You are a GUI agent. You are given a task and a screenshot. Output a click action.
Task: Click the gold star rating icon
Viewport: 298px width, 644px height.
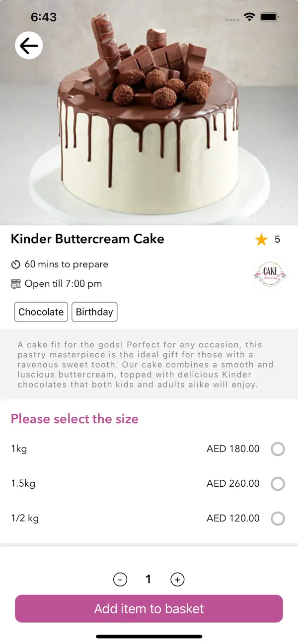pos(261,240)
